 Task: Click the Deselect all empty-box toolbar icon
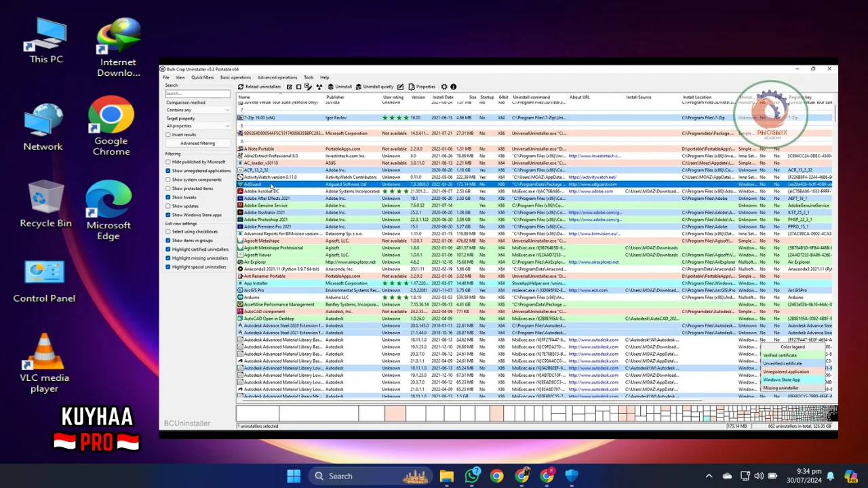pyautogui.click(x=299, y=87)
